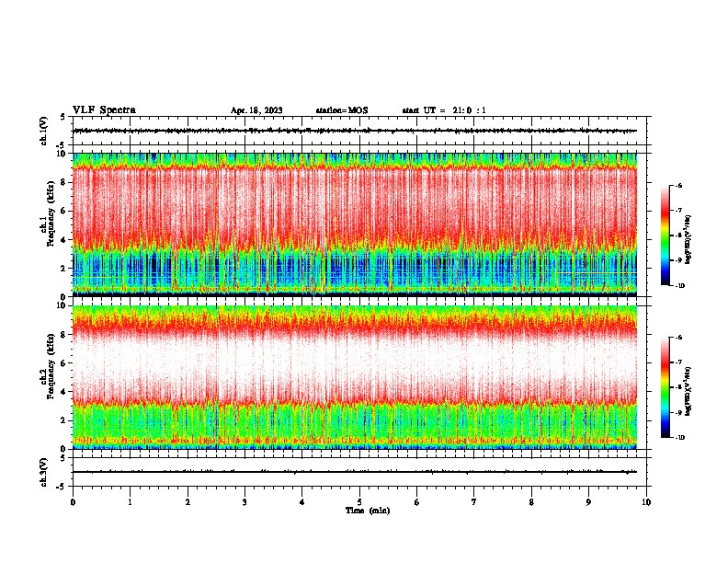The image size is (728, 563).
Task: Click inside the ch.1 spectrogram plot
Action: [x=355, y=224]
